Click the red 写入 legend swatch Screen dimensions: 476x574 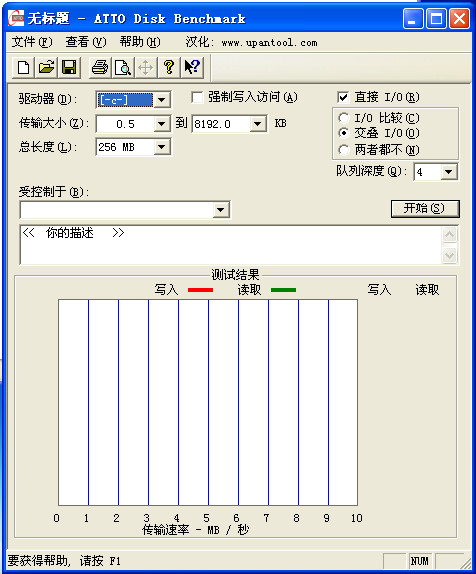coord(200,290)
